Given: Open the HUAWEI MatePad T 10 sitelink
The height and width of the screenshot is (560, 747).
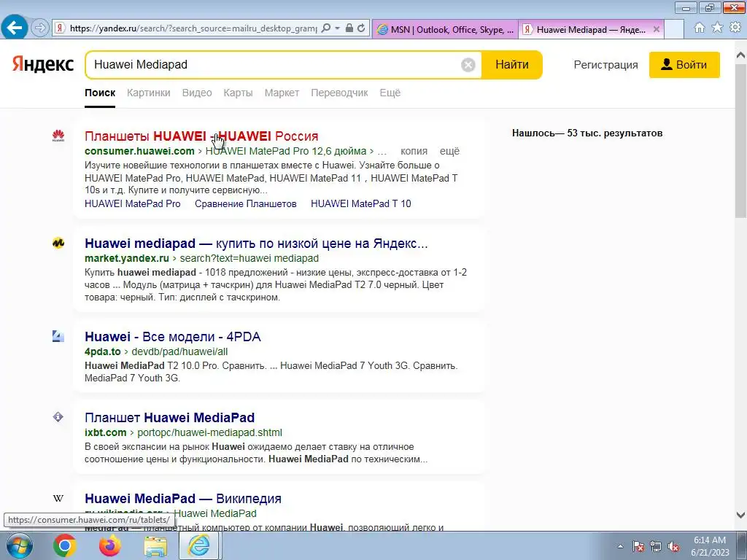Looking at the screenshot, I should 360,204.
